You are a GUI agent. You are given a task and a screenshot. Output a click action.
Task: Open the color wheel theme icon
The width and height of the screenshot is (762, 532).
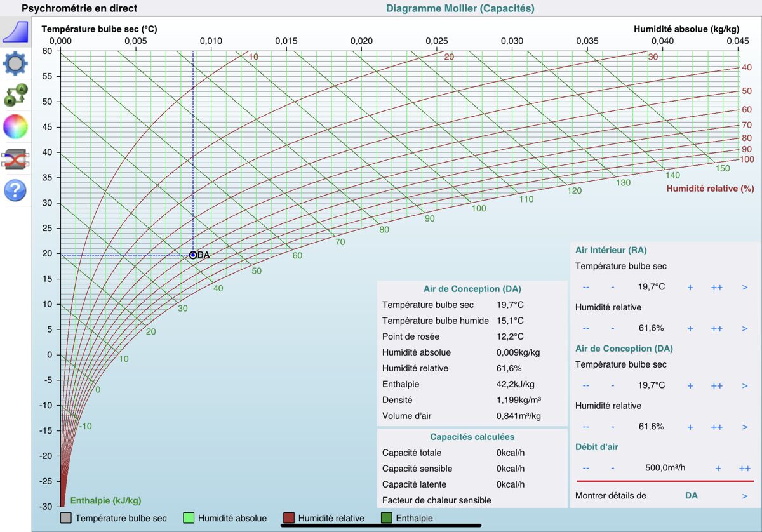[x=15, y=127]
